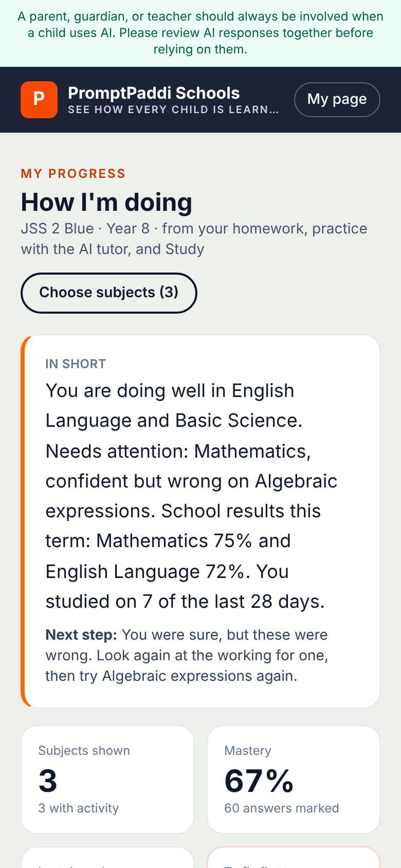Click the orange accent bar on summary card
Viewport: 401px width, 868px height.
[23, 521]
